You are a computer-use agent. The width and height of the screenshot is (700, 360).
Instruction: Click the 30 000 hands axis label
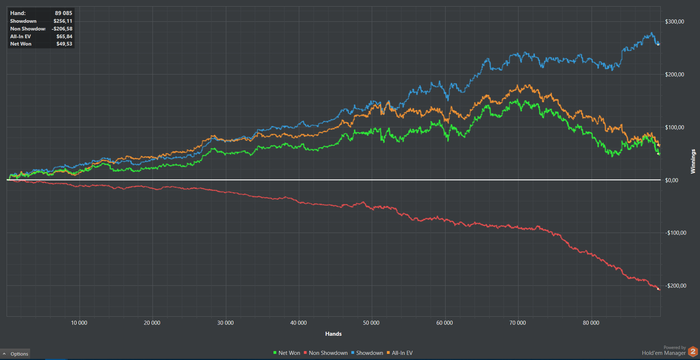click(225, 322)
